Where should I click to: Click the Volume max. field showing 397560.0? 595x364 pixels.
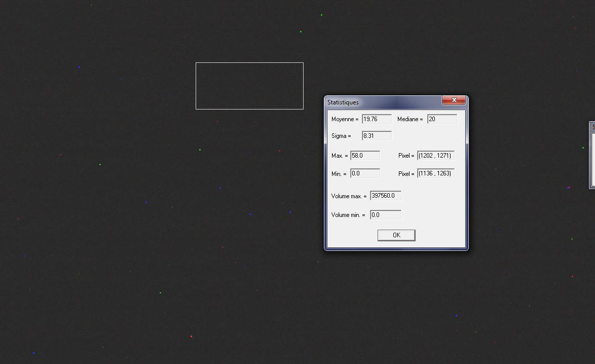[x=385, y=195]
